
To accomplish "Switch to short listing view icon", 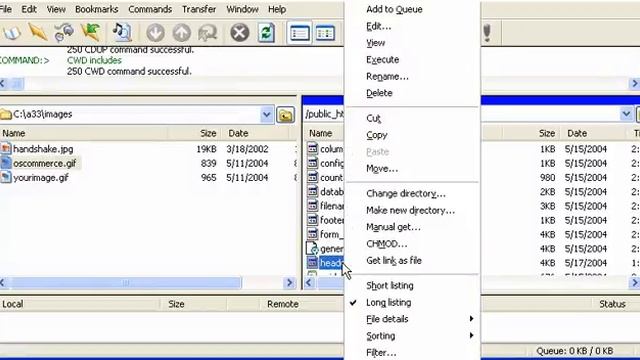I will coord(300,33).
